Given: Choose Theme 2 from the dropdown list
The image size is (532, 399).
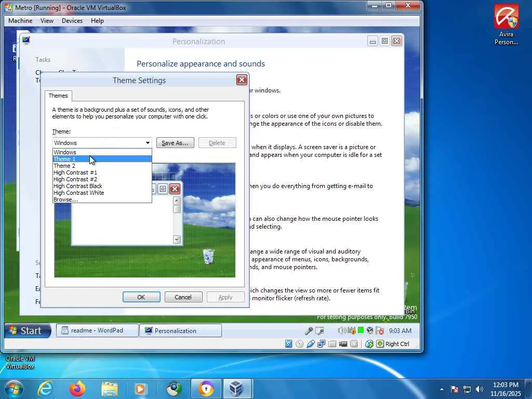Looking at the screenshot, I should (x=102, y=166).
